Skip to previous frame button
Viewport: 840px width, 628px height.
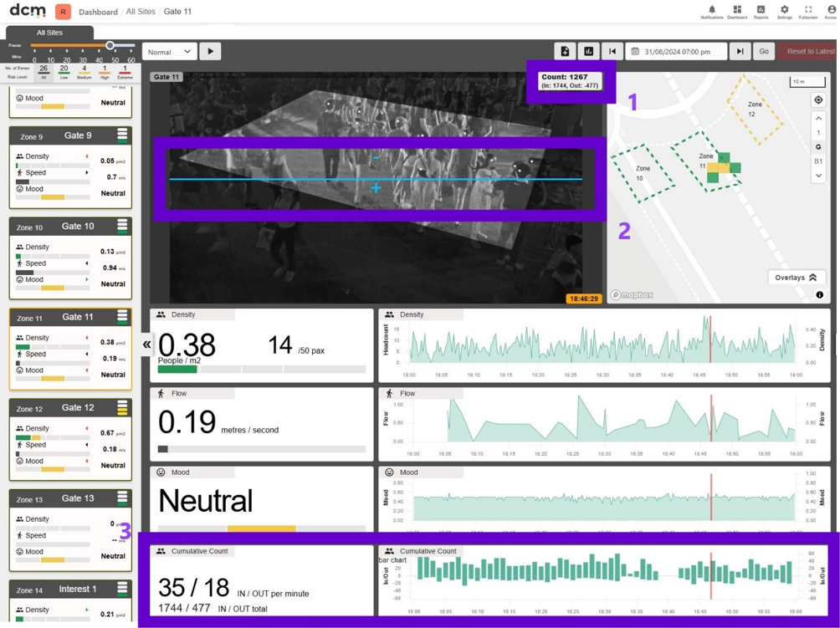coord(612,51)
